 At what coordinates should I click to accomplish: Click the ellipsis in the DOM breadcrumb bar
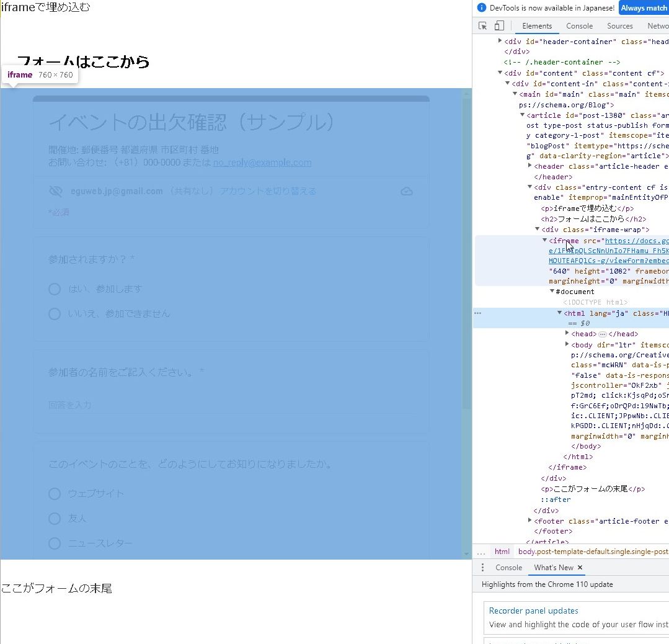pos(481,552)
